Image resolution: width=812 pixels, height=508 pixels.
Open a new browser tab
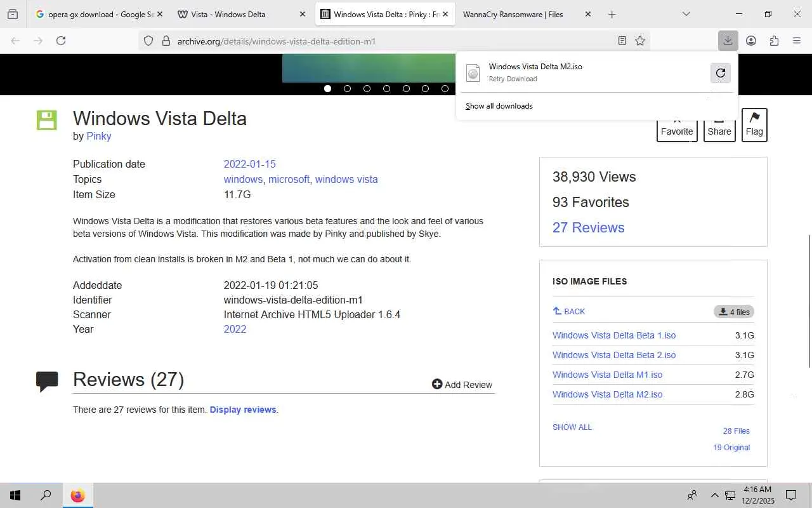pyautogui.click(x=612, y=14)
